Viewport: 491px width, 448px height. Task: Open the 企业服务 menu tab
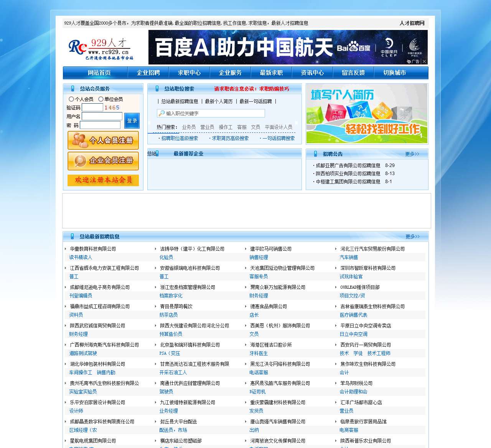(x=230, y=73)
